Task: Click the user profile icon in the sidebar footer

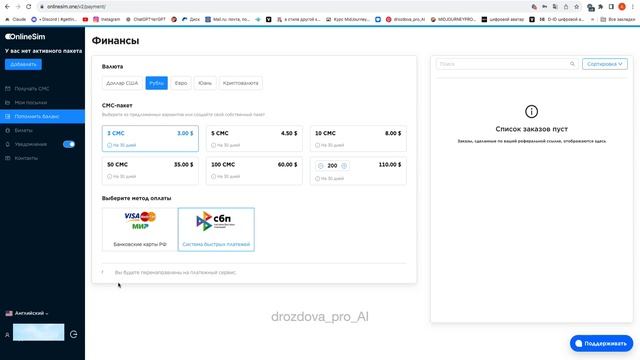Action: click(7, 335)
